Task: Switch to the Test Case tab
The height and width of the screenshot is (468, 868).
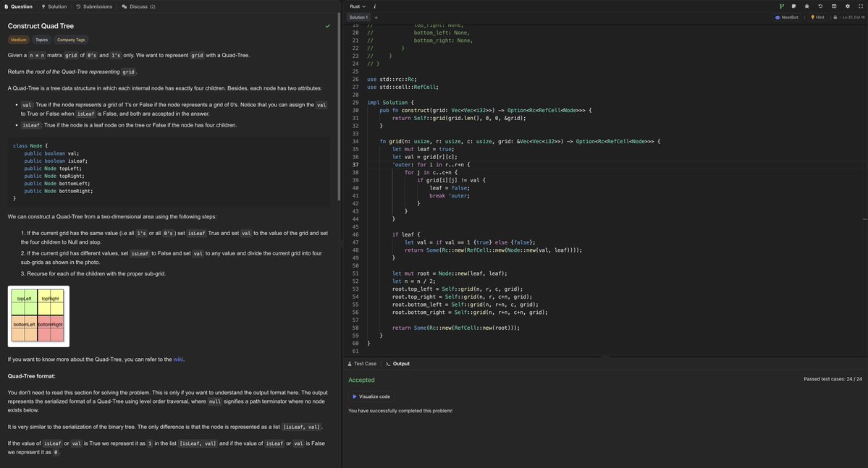Action: 362,363
